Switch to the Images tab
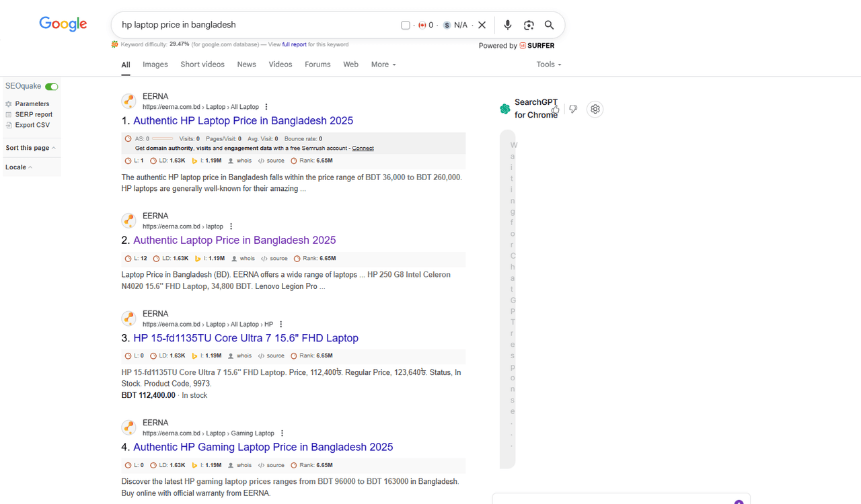 [155, 65]
